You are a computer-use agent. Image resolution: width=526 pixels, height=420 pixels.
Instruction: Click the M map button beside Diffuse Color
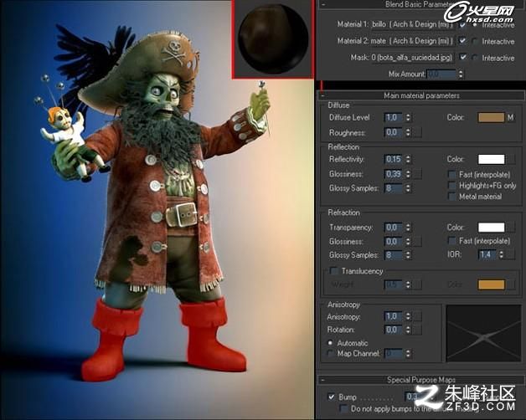tap(511, 117)
